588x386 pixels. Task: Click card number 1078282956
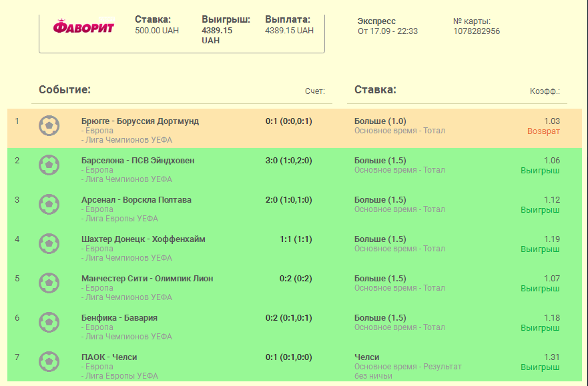pos(477,31)
